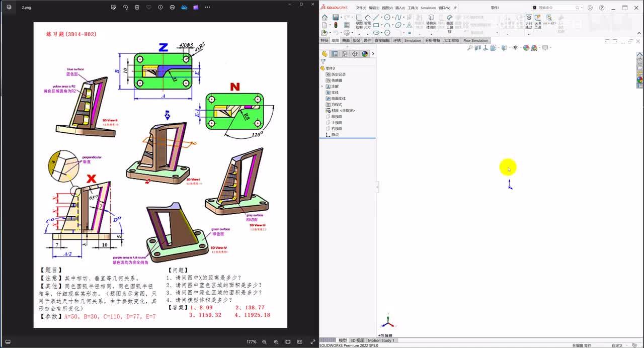The height and width of the screenshot is (348, 644).
Task: Open the ConfigurationManager panel tab
Action: pos(345,54)
